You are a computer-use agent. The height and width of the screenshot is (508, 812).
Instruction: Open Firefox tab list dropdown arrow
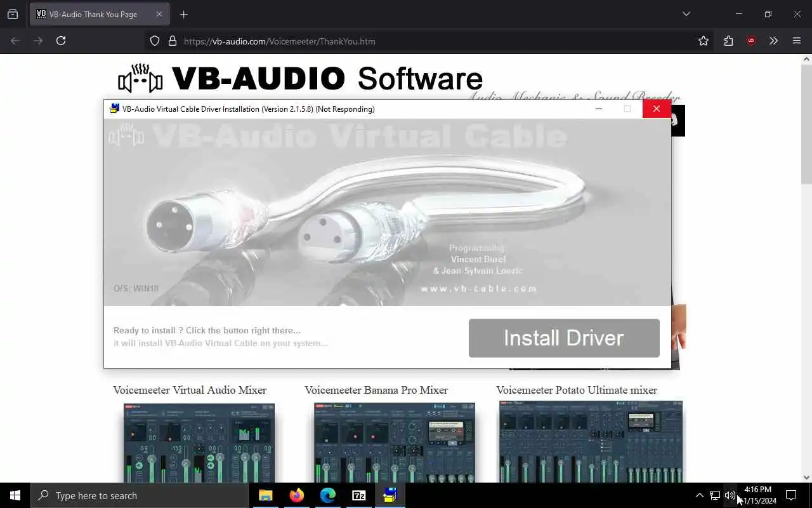tap(686, 14)
